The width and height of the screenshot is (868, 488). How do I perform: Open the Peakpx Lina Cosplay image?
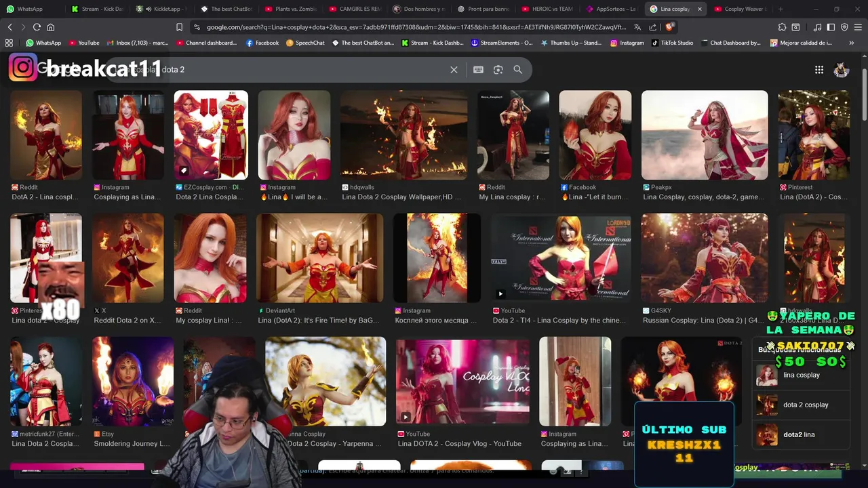point(705,135)
